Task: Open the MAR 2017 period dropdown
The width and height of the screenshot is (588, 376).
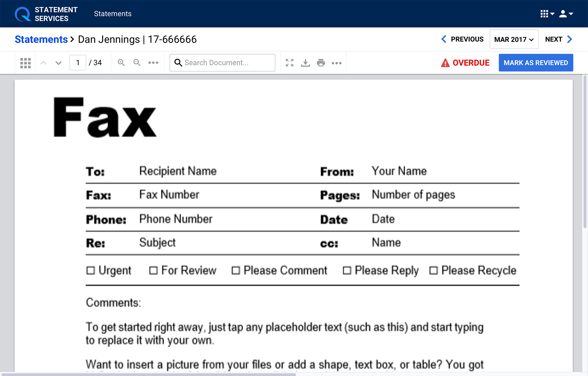Action: 514,39
